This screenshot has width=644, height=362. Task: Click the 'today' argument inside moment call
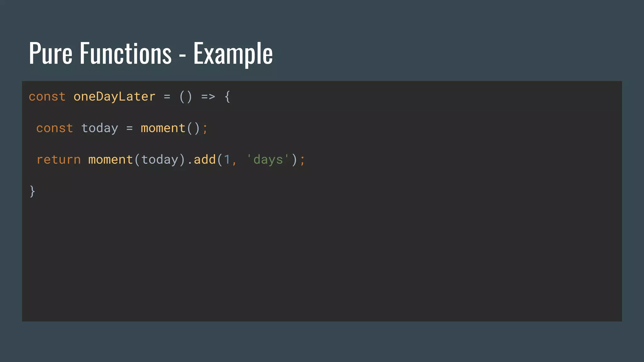pos(160,160)
